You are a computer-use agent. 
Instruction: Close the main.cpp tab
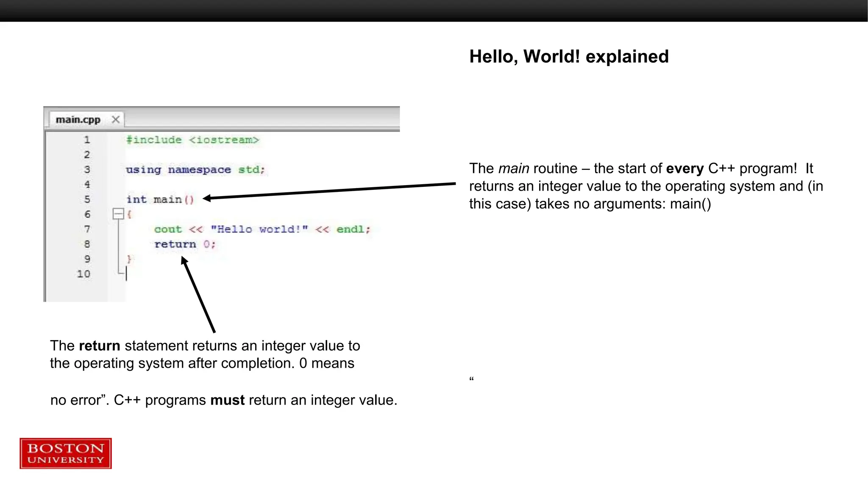115,119
